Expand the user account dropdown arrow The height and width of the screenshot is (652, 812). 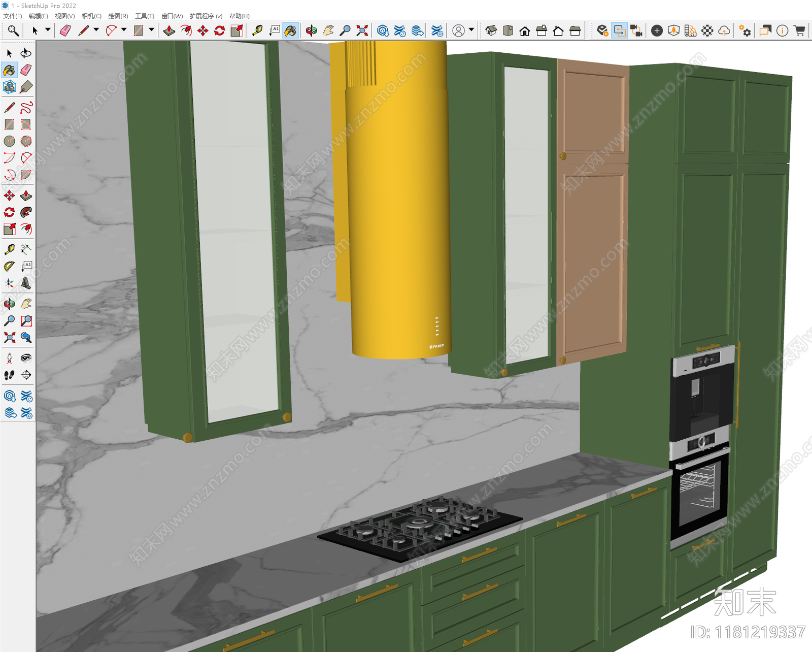[471, 30]
